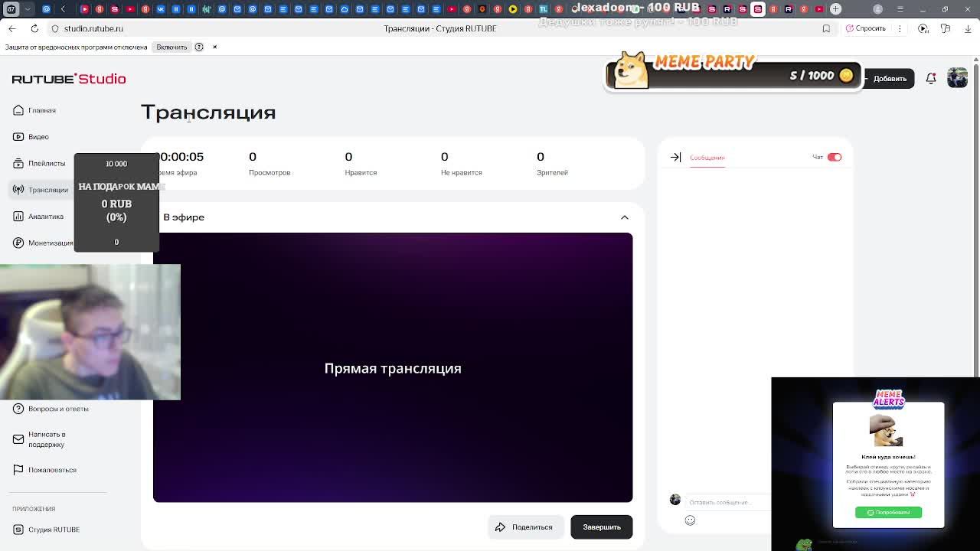Click Включить in the protection bar
Viewport: 980px width, 551px height.
click(x=171, y=47)
